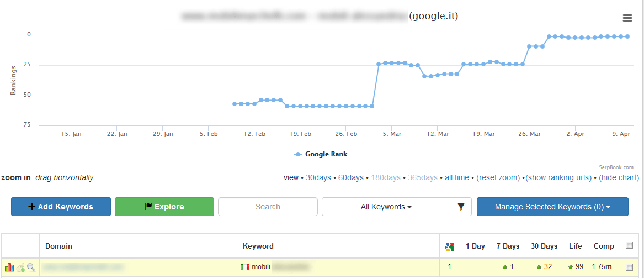Focus the Search input field
644x278 pixels.
coord(268,207)
